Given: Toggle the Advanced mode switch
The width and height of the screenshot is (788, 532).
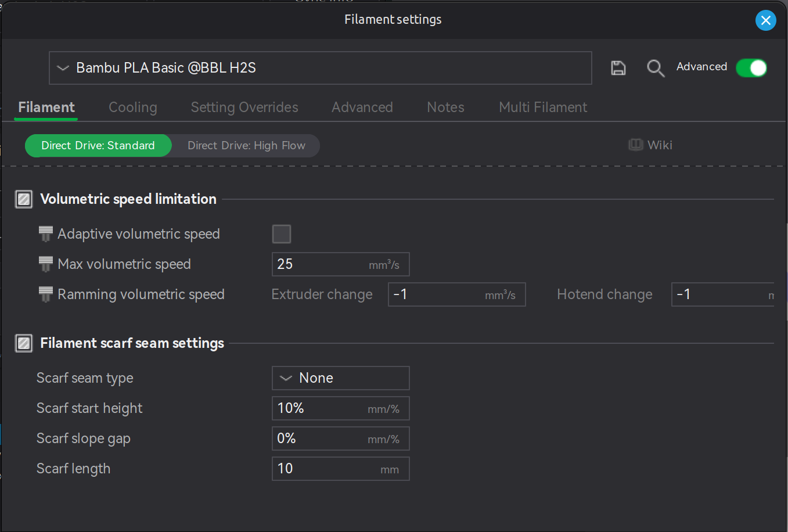Looking at the screenshot, I should (x=751, y=68).
